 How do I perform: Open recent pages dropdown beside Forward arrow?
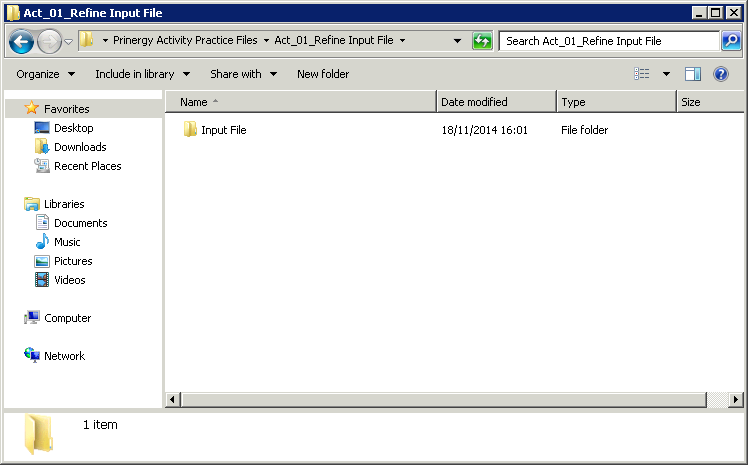pos(69,42)
